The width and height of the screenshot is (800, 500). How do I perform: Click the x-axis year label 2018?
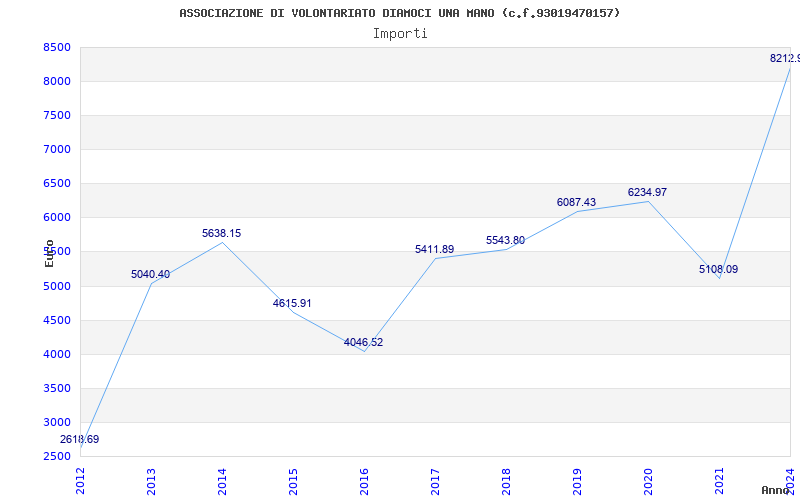point(506,481)
